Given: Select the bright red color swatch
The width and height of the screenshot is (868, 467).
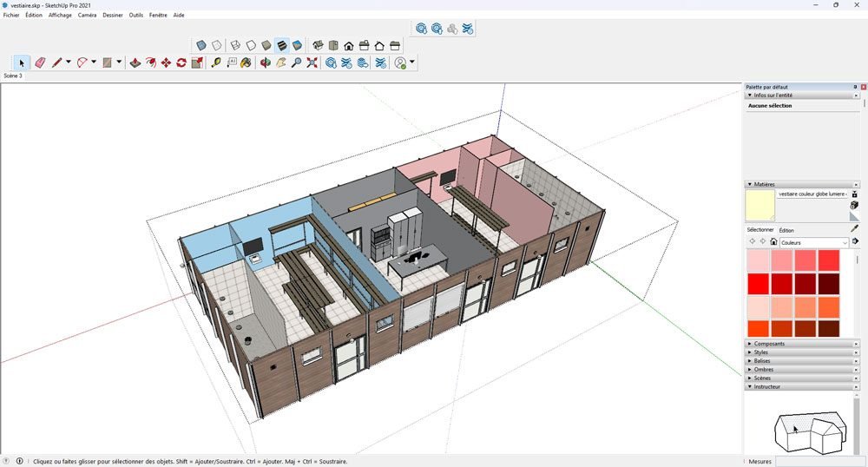Looking at the screenshot, I should (x=759, y=284).
